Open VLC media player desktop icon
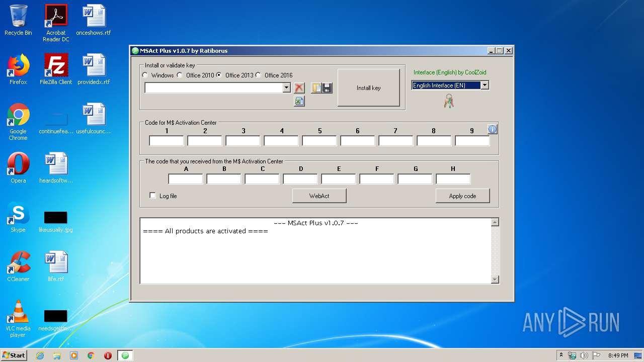 [18, 319]
